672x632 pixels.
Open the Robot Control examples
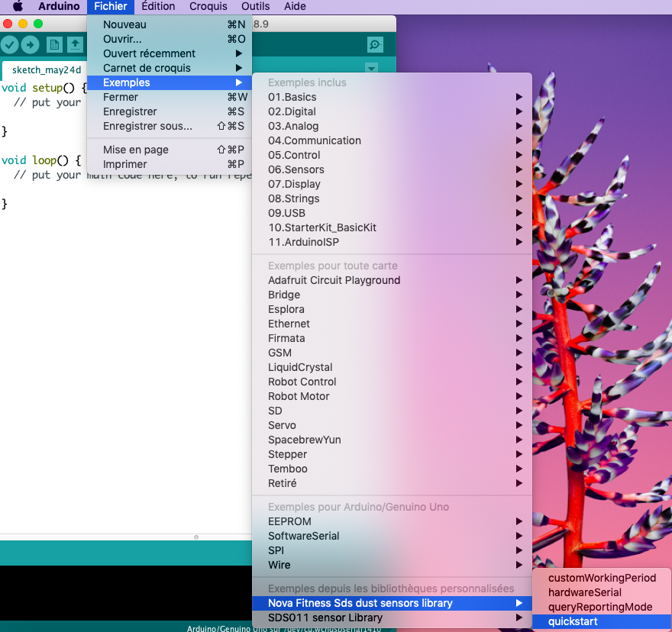coord(393,382)
